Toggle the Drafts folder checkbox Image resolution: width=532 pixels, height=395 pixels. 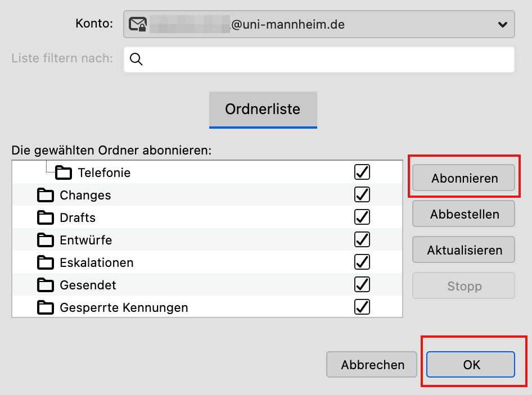[362, 217]
